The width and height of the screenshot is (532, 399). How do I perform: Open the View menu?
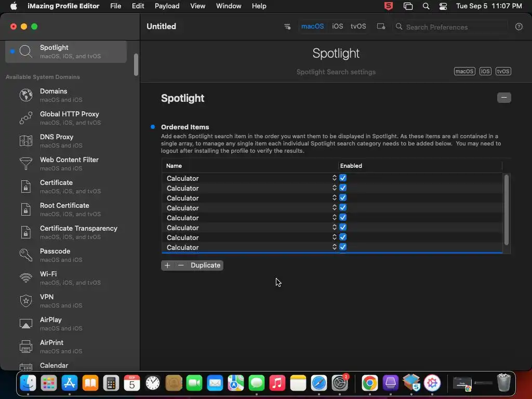click(x=197, y=6)
